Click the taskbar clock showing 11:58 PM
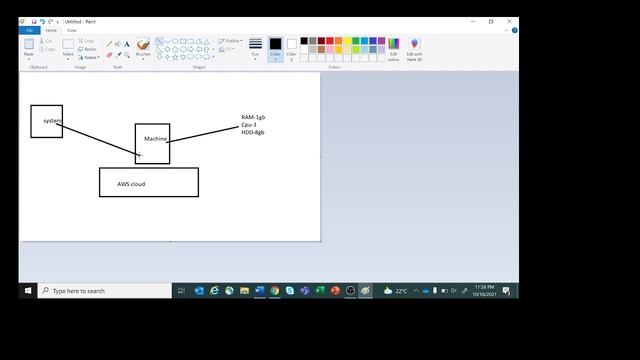Screen dimensions: 640x360 [484, 291]
